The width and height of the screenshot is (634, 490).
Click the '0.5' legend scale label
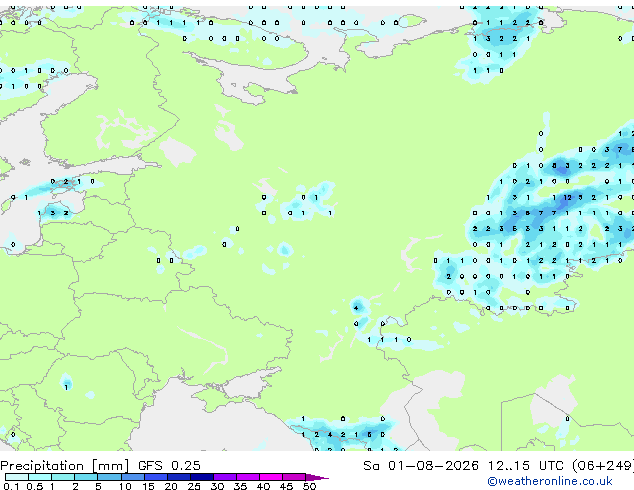click(x=35, y=486)
